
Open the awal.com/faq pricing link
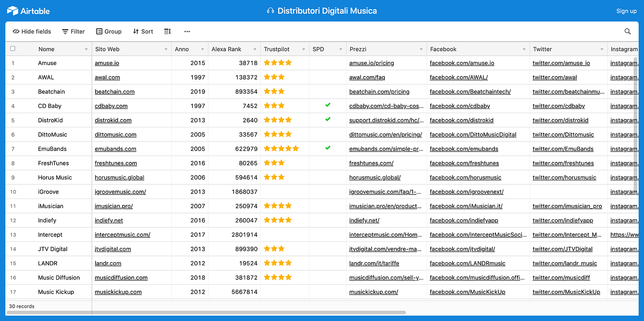pos(367,77)
